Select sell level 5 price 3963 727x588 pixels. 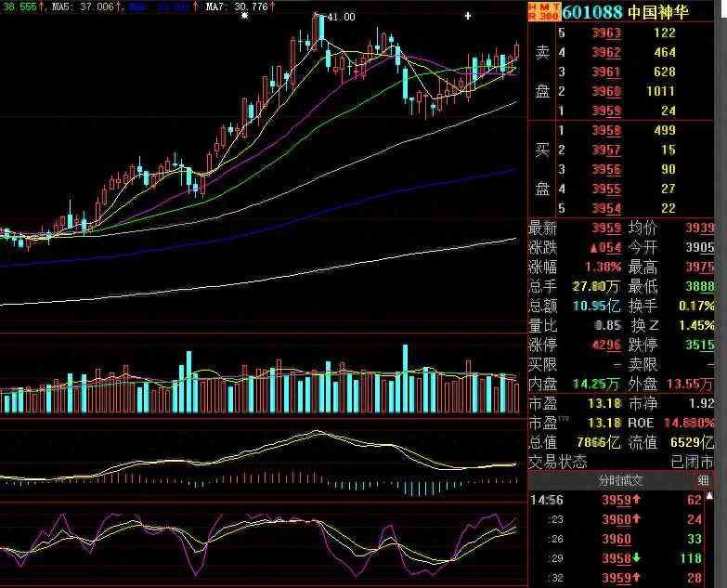(x=606, y=33)
